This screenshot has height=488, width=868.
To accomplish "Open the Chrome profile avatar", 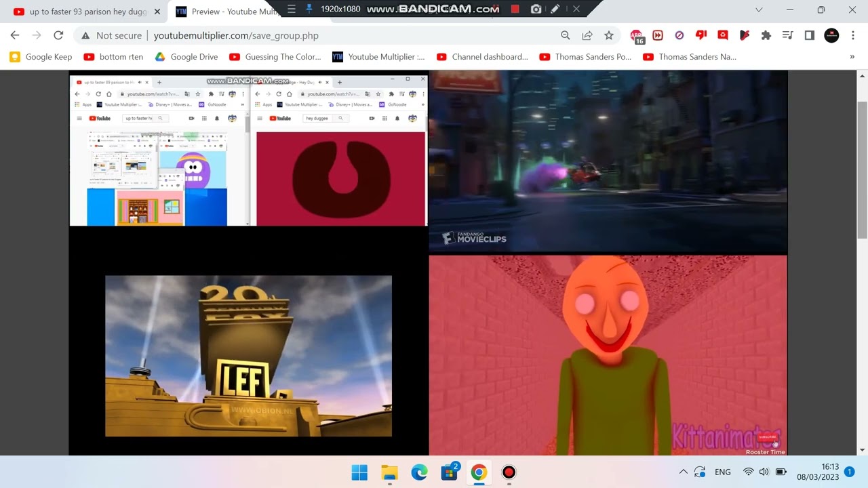I will click(x=831, y=35).
